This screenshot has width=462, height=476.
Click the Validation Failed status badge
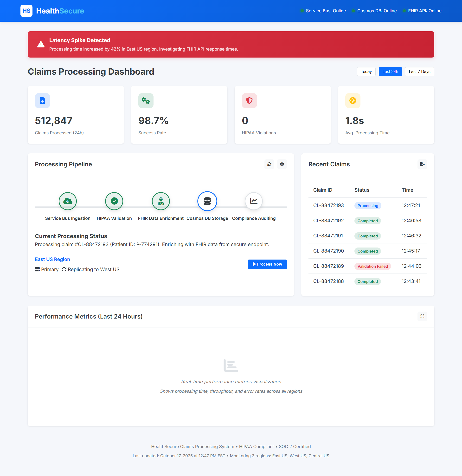pyautogui.click(x=372, y=266)
